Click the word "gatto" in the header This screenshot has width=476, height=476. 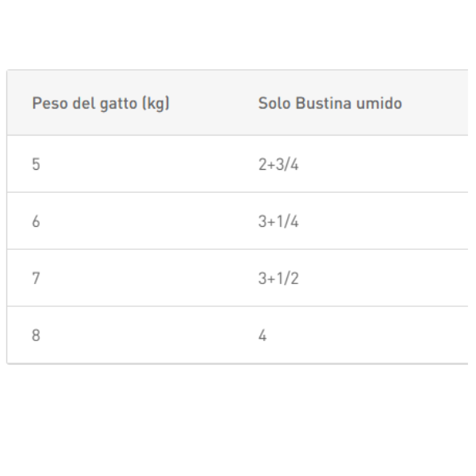click(120, 104)
